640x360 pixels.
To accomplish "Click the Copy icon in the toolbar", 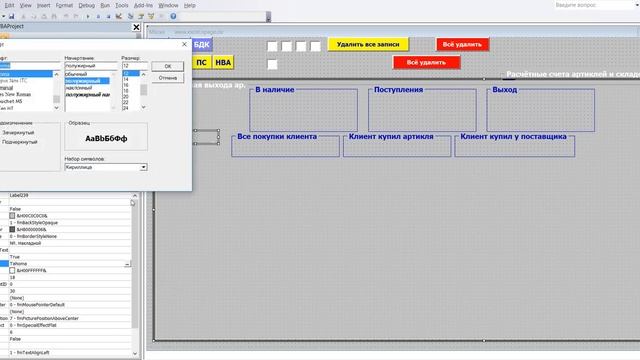I will pos(34,16).
